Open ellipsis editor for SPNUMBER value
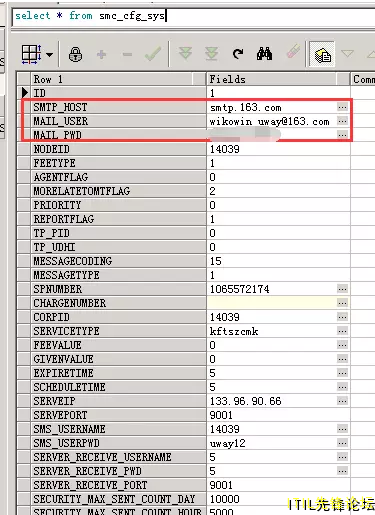375x515 pixels. (342, 289)
